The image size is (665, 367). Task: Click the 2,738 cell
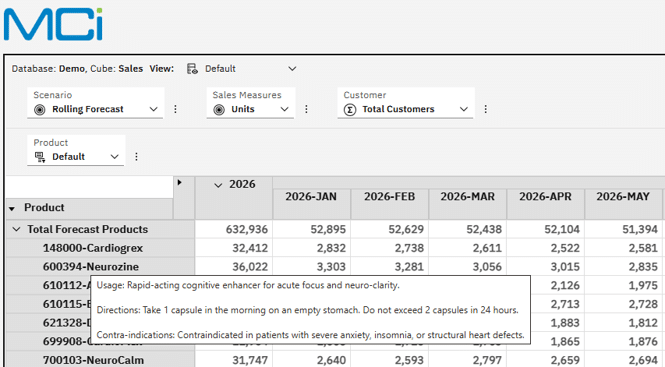tap(390, 248)
